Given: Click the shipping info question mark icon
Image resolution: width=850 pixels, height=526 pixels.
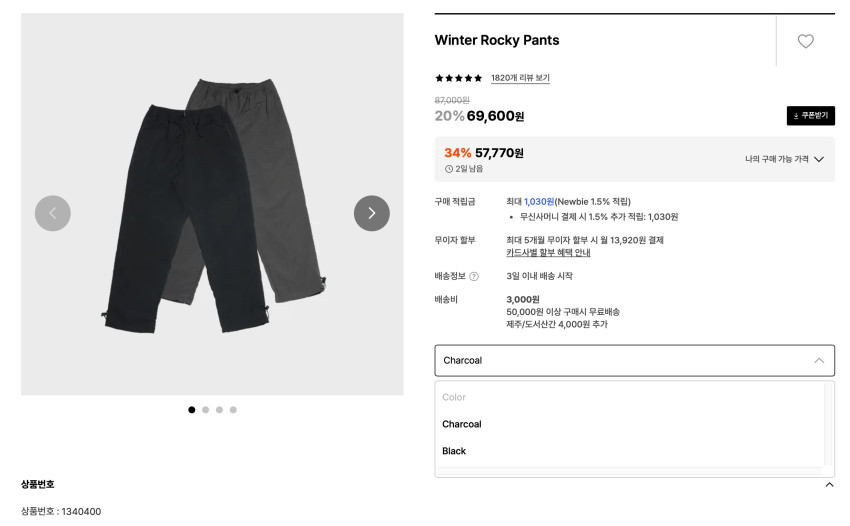Looking at the screenshot, I should 474,276.
